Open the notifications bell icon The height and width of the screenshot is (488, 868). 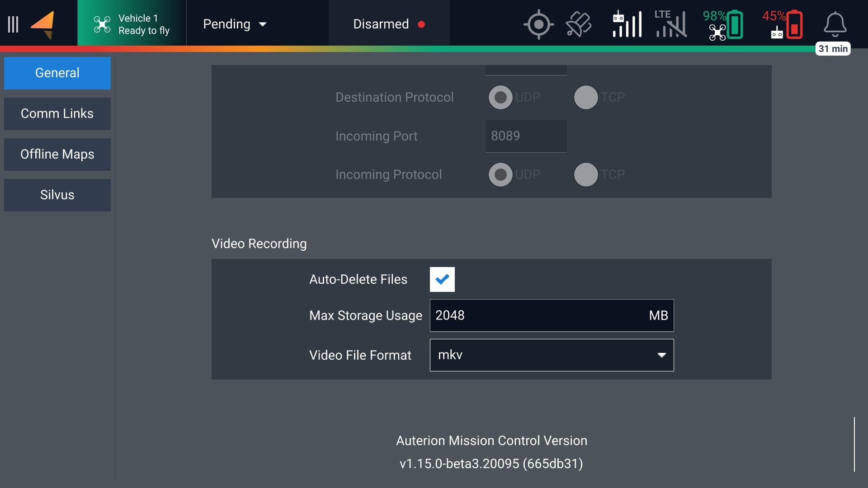point(835,24)
